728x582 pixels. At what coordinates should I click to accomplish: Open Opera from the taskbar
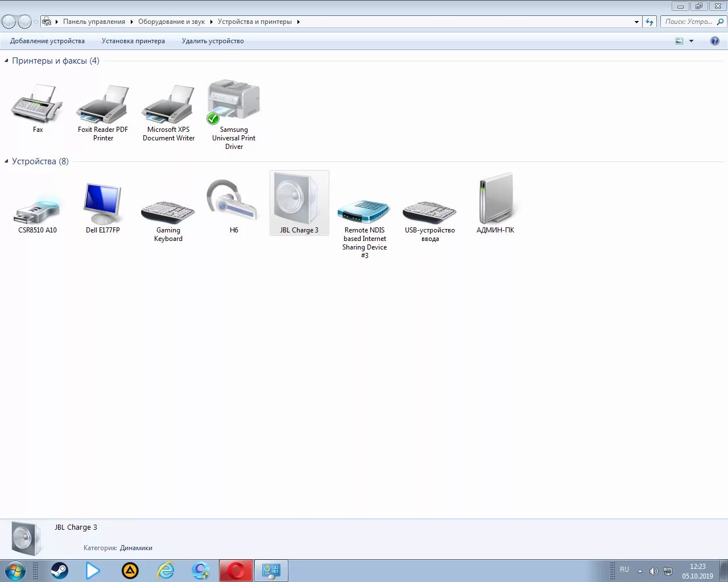click(236, 571)
